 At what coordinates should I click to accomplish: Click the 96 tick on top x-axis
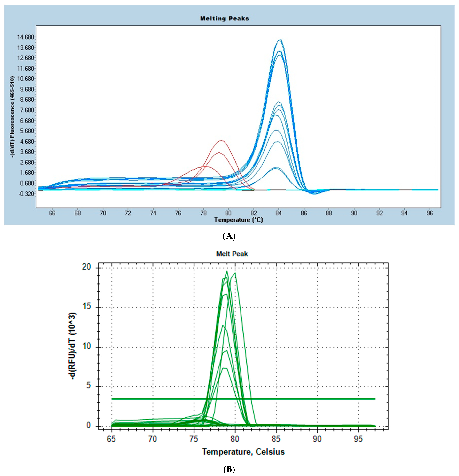pyautogui.click(x=430, y=214)
